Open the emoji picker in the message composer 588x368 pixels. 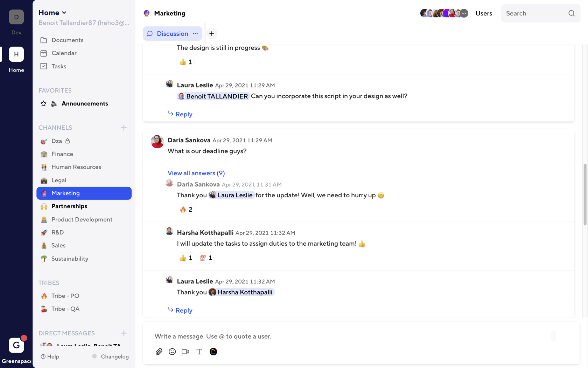point(172,352)
